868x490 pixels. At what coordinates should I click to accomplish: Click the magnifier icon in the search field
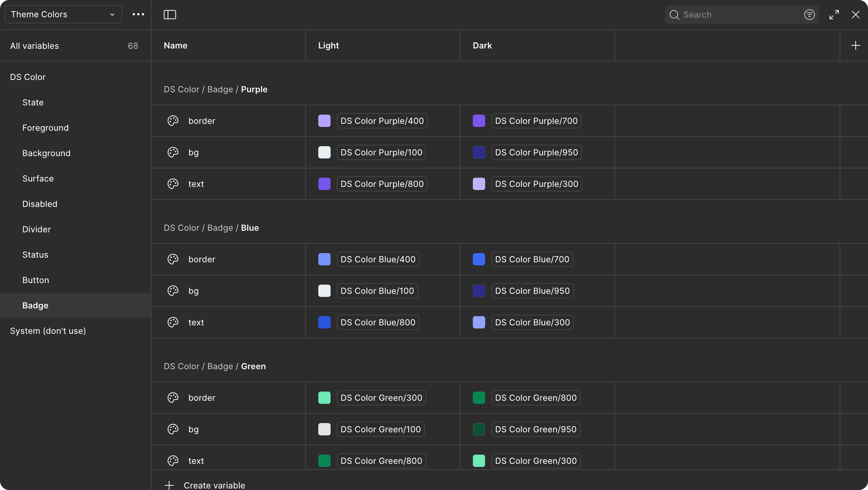click(674, 15)
